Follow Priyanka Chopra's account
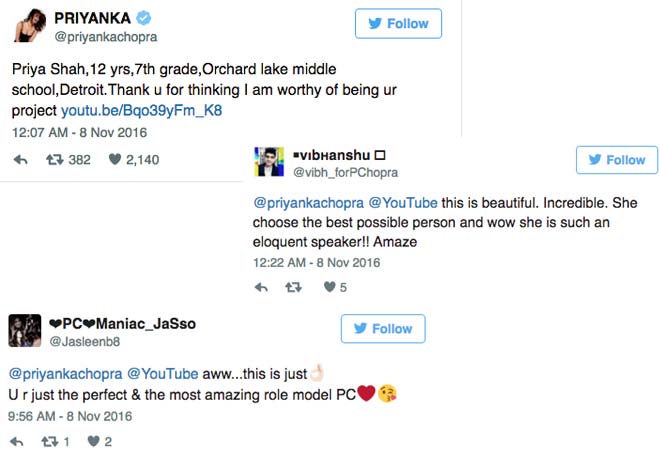The image size is (660, 460). (x=399, y=24)
